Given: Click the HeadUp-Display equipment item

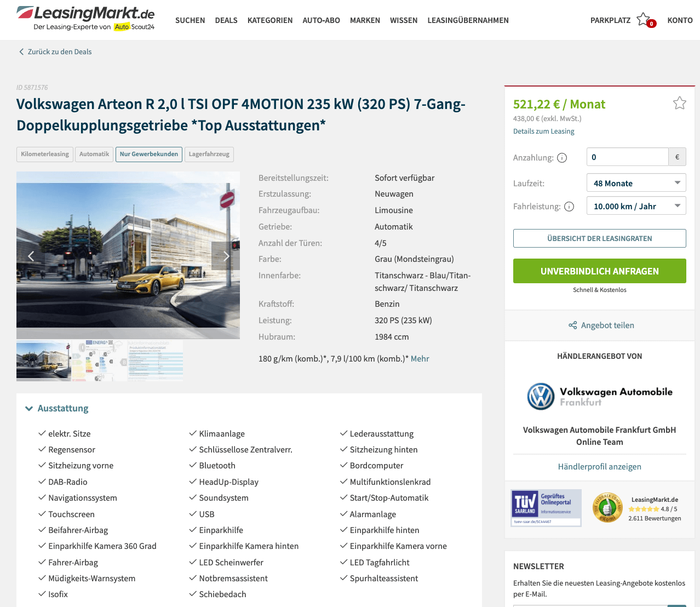Looking at the screenshot, I should [x=228, y=482].
